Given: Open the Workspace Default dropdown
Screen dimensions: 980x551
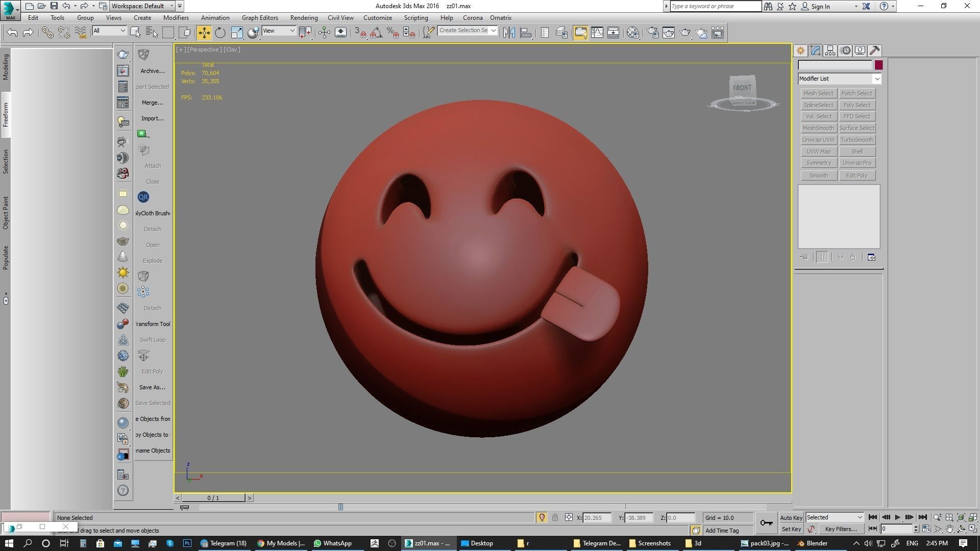Looking at the screenshot, I should coord(143,6).
